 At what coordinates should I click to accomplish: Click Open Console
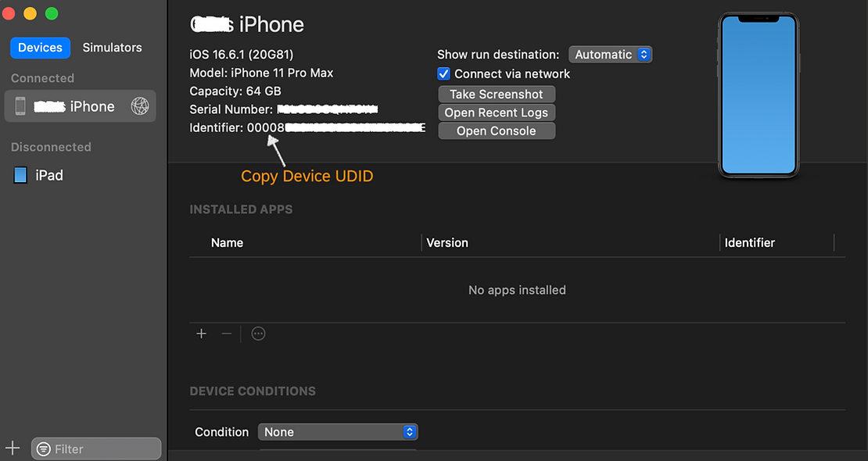[x=497, y=130]
